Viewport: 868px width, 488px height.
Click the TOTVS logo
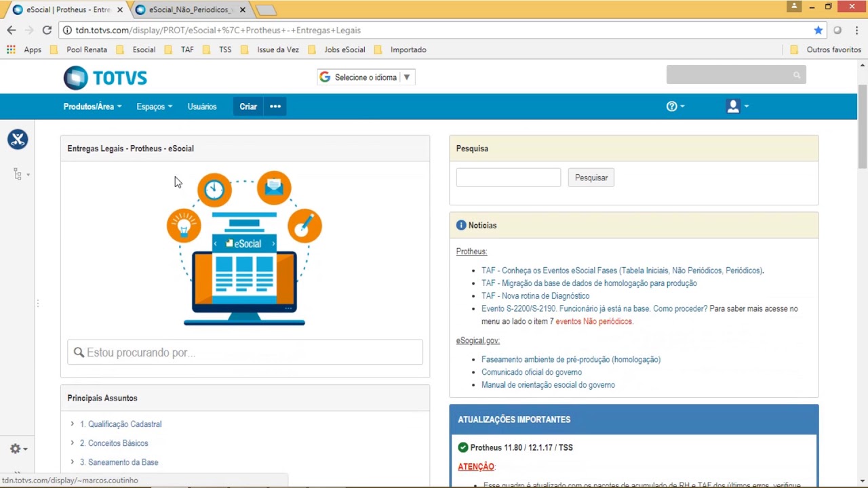(x=105, y=77)
